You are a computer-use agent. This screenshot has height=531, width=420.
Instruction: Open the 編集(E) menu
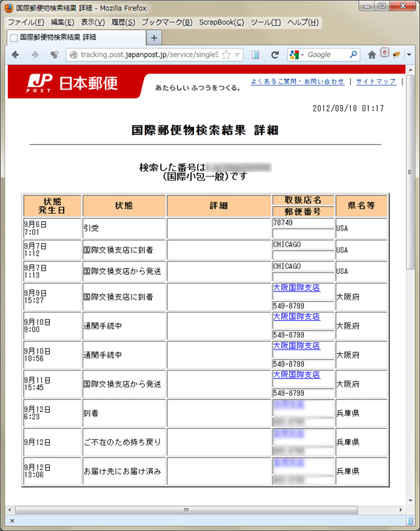coord(62,22)
